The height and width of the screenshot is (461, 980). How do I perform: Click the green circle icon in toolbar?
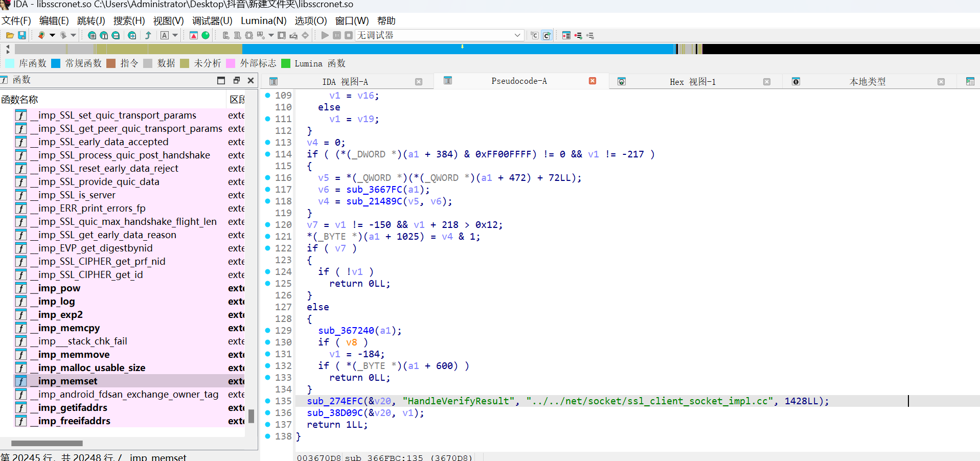(x=206, y=35)
